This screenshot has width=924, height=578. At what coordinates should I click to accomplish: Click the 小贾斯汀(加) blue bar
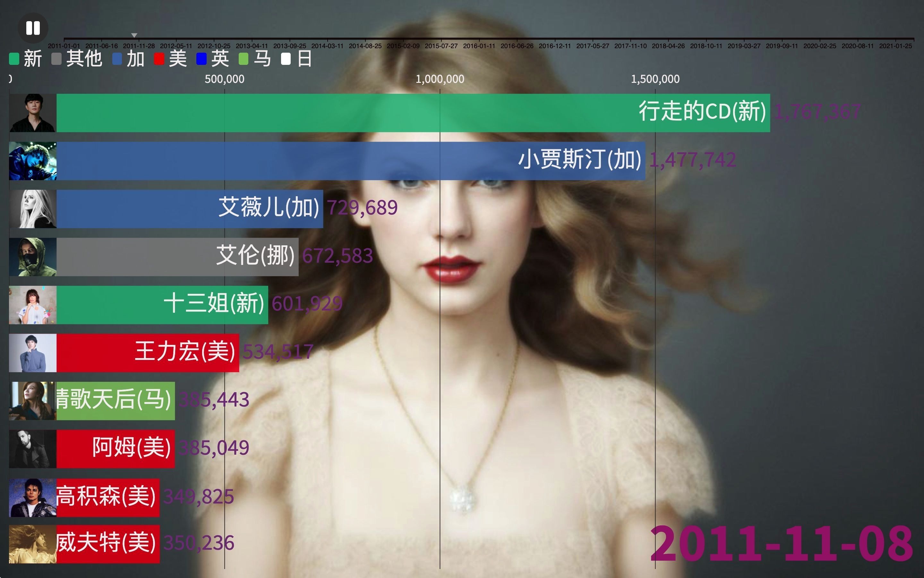tap(351, 161)
